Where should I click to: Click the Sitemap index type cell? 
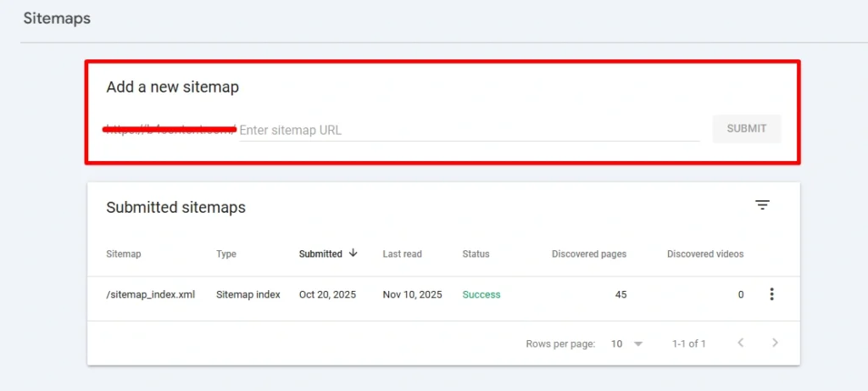(x=248, y=295)
